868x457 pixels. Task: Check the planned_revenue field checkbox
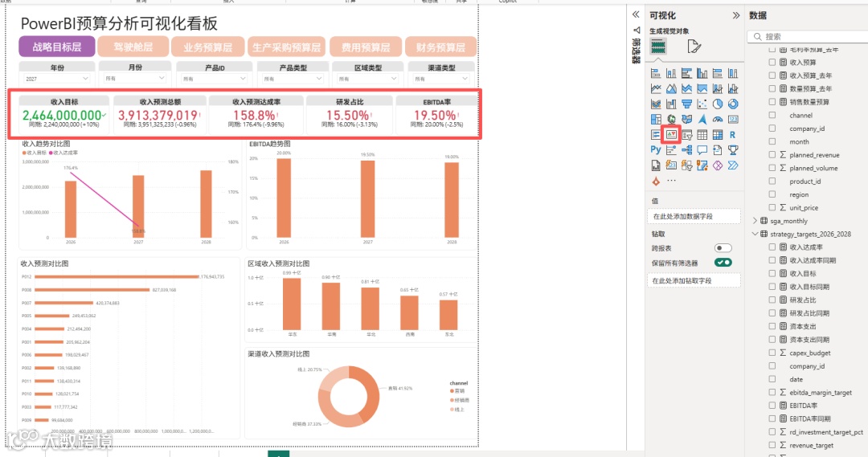pos(772,155)
